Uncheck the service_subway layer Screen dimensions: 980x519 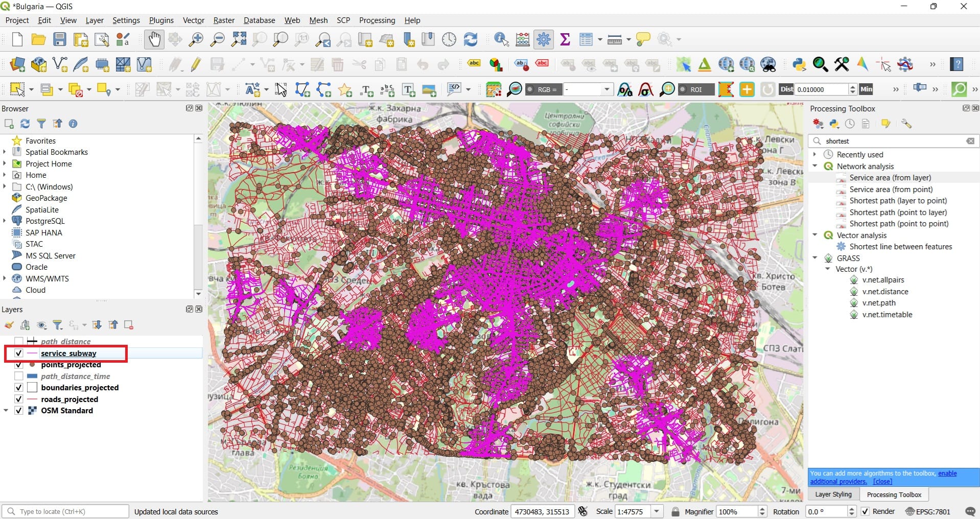[19, 353]
